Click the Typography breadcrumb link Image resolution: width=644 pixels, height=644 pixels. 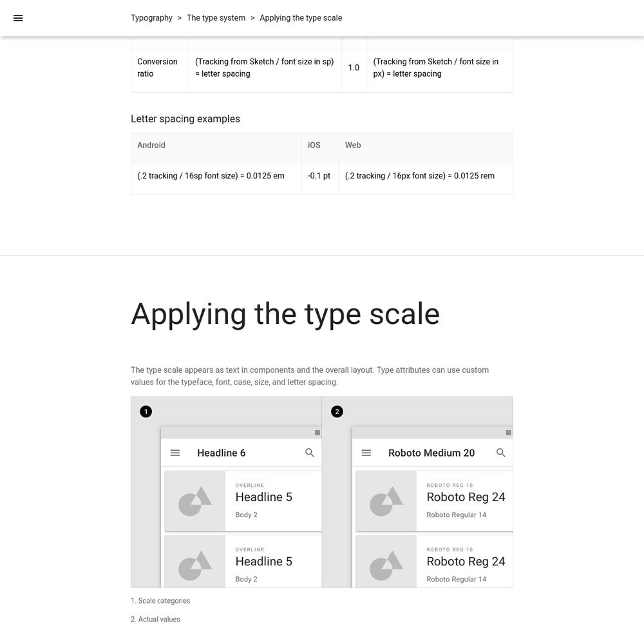pyautogui.click(x=151, y=18)
